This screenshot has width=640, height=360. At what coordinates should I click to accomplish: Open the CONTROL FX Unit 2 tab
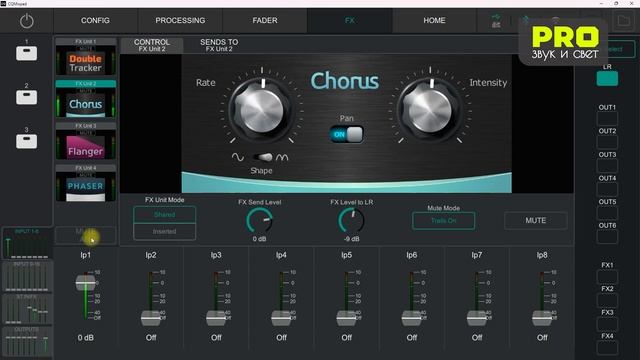(152, 45)
